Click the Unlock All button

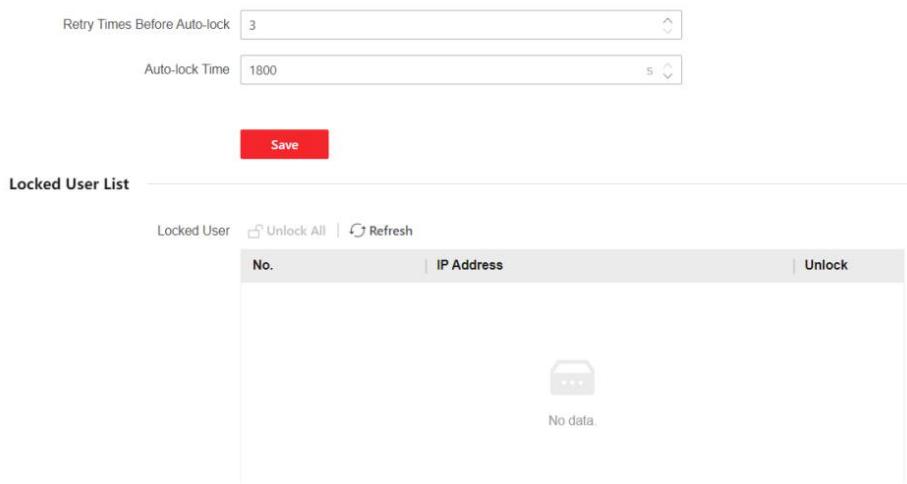point(287,231)
